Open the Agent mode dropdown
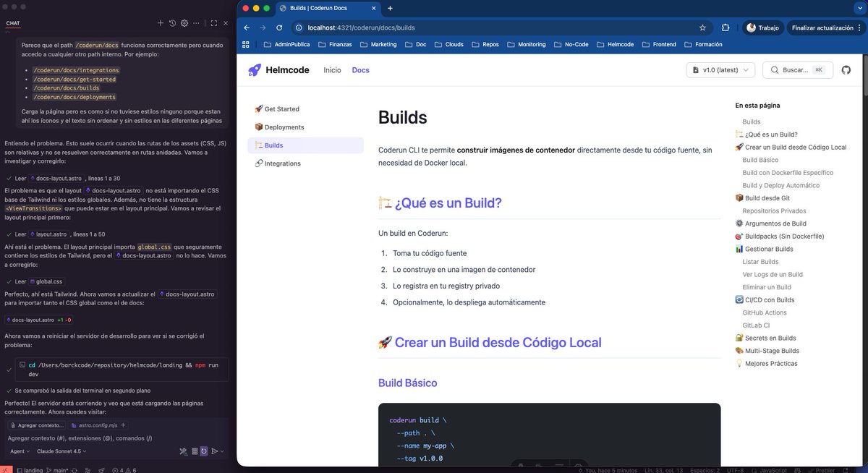 19,451
